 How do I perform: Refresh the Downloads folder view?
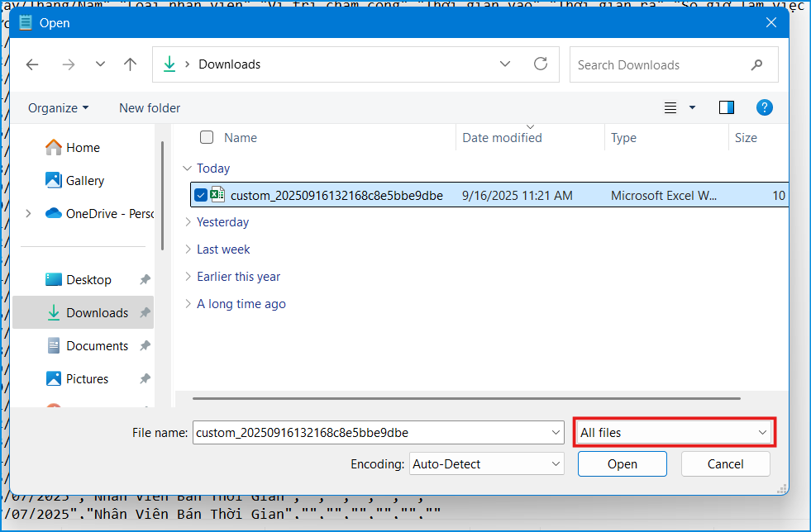tap(541, 64)
